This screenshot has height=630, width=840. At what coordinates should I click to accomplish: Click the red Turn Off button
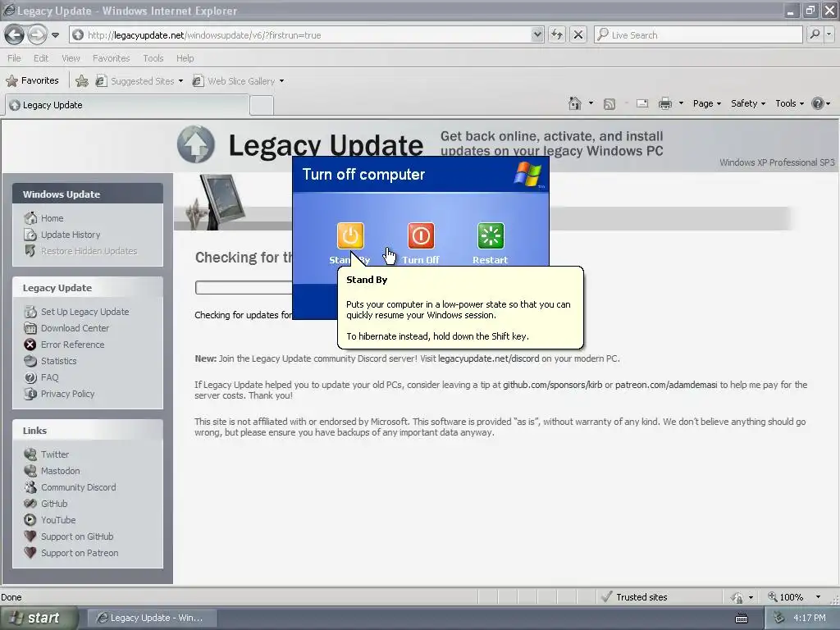(x=421, y=235)
